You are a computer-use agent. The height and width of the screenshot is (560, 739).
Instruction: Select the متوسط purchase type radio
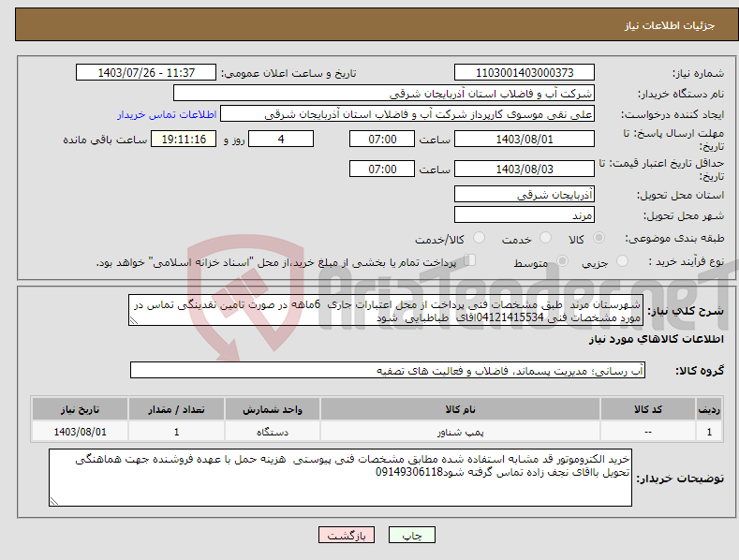[562, 260]
